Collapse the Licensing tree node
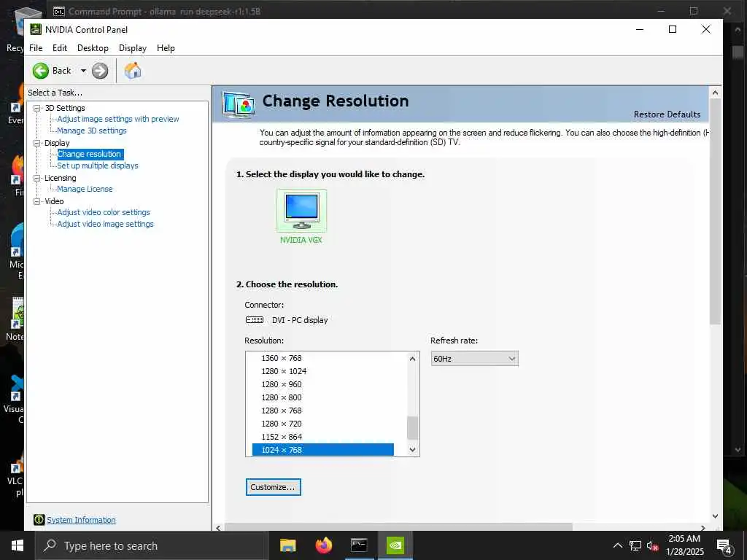Screen dimensions: 747x560 click(37, 178)
